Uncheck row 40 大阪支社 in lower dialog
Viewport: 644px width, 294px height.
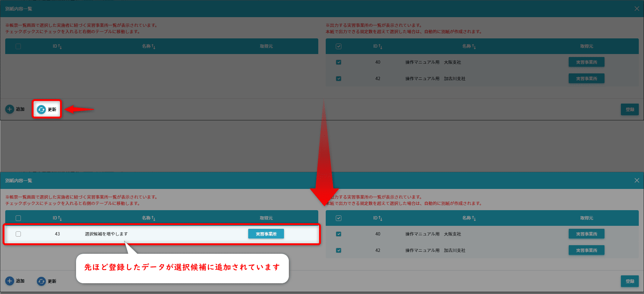point(338,234)
